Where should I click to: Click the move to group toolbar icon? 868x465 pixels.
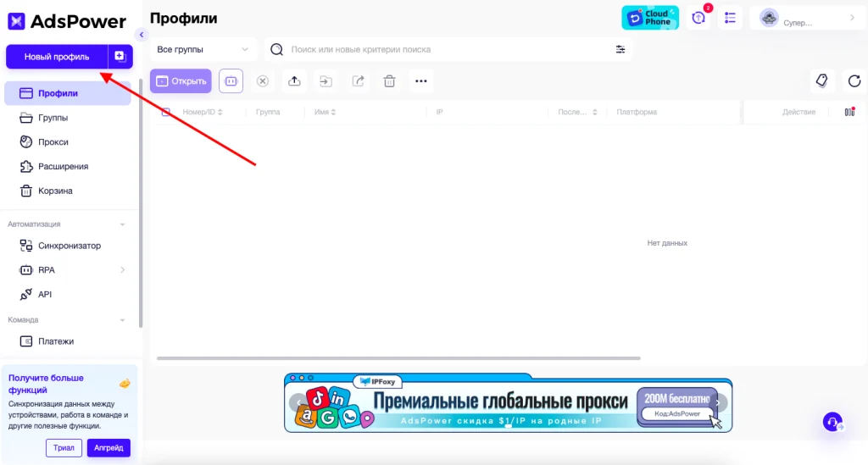(326, 81)
